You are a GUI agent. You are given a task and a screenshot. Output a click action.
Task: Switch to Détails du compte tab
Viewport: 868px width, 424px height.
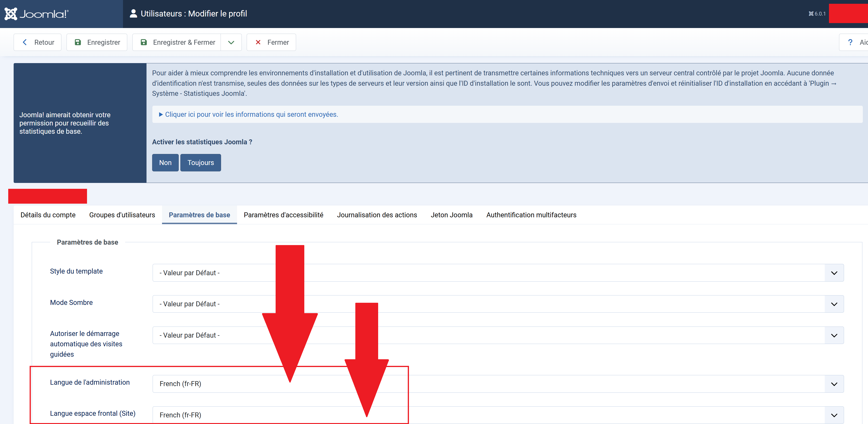point(48,215)
